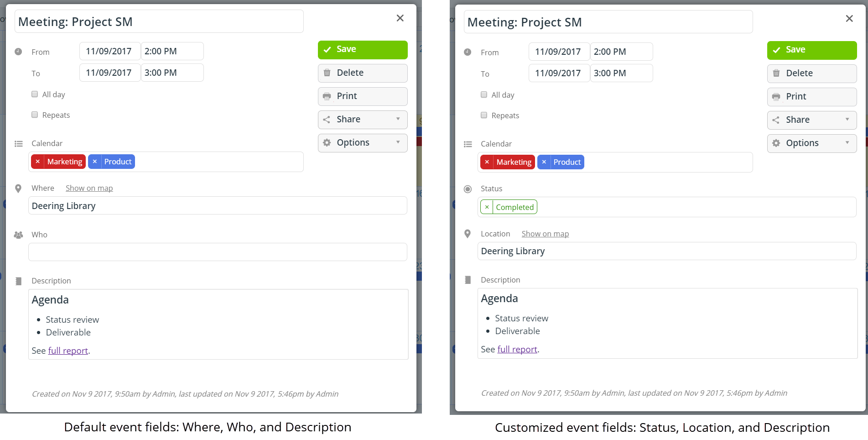Toggle Repeats checkbox in left dialog
The height and width of the screenshot is (440, 868).
pyautogui.click(x=35, y=115)
